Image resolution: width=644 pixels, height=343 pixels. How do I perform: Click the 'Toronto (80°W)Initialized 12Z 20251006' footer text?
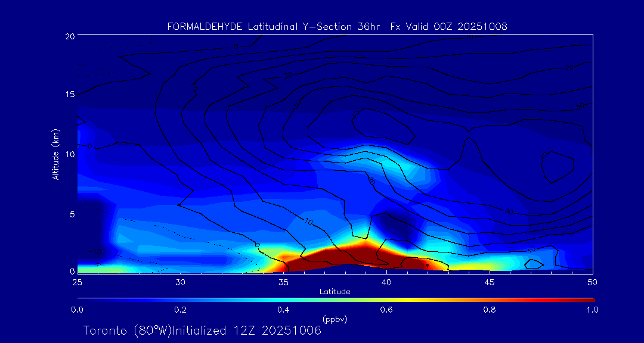(202, 330)
